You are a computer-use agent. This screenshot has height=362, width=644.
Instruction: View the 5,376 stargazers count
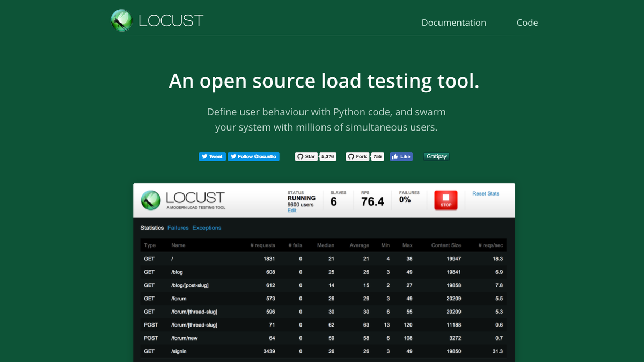coord(327,156)
